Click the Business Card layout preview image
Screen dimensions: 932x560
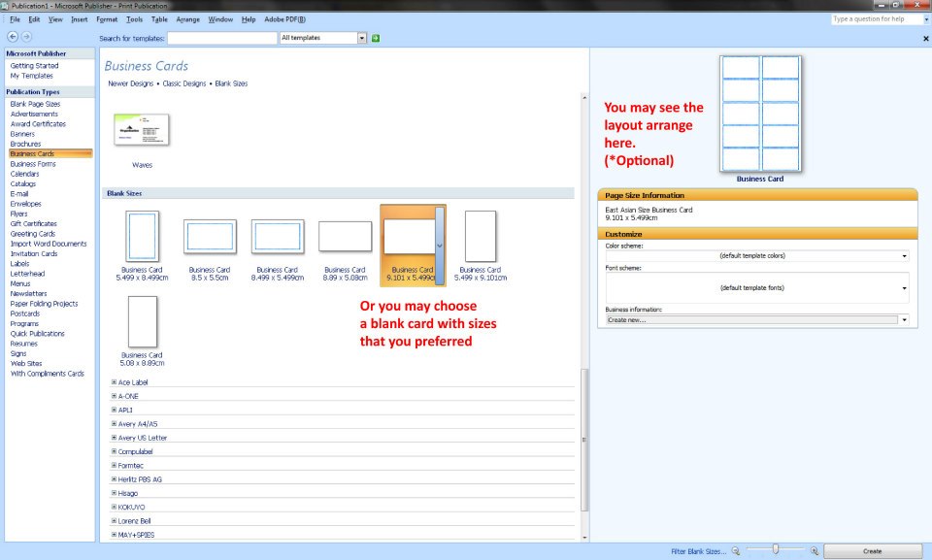coord(760,114)
